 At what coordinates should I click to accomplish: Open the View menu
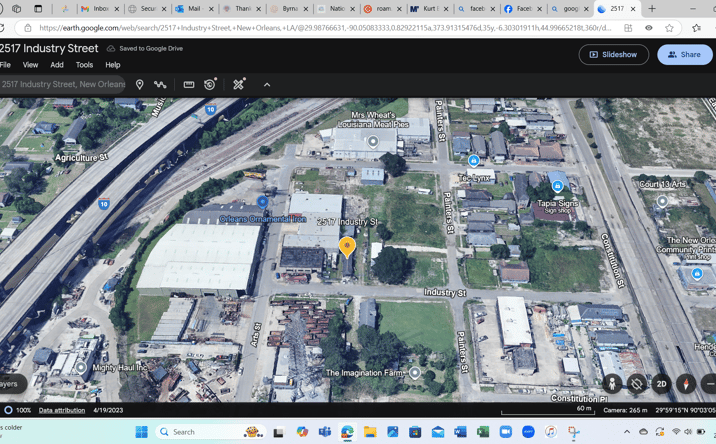pos(31,65)
